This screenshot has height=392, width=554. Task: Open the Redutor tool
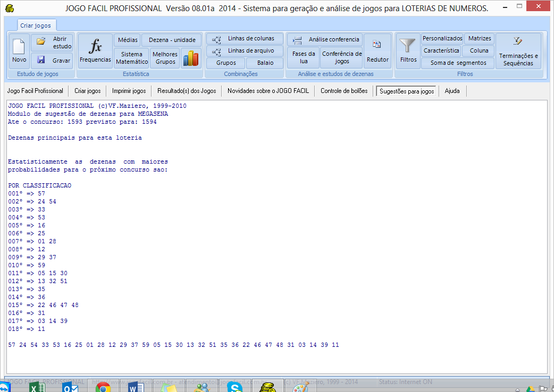point(377,51)
